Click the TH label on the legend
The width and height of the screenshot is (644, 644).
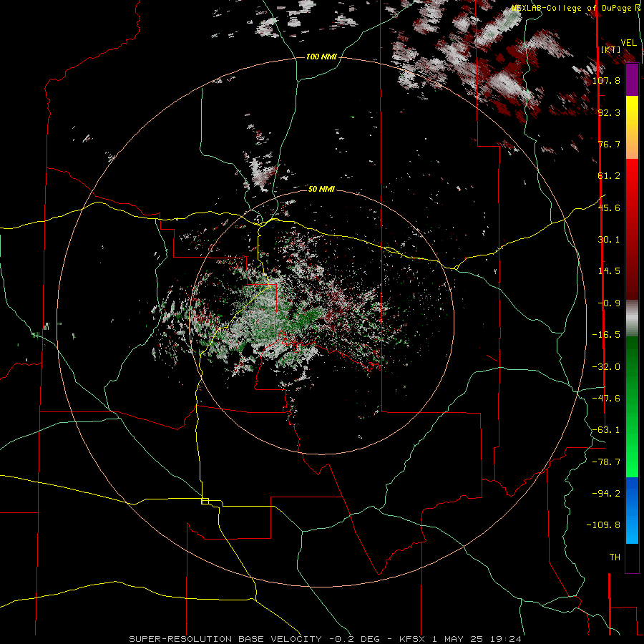pos(615,557)
